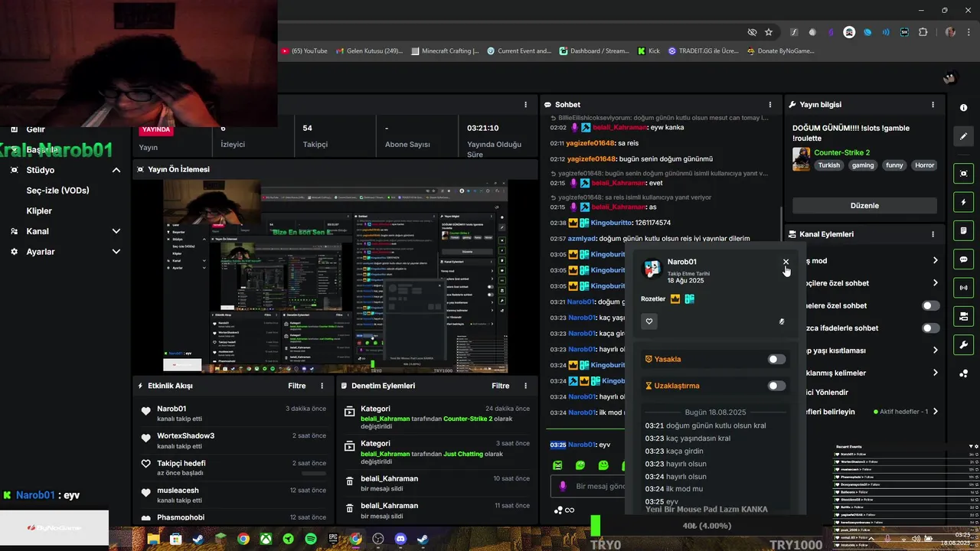Click the info circle icon in the right sidebar

click(x=964, y=108)
